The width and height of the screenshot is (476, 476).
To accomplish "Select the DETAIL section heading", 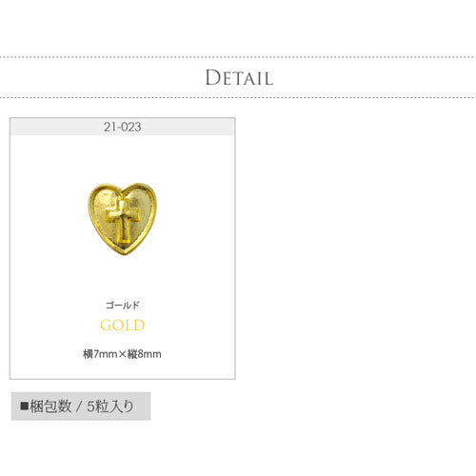I will (x=239, y=78).
